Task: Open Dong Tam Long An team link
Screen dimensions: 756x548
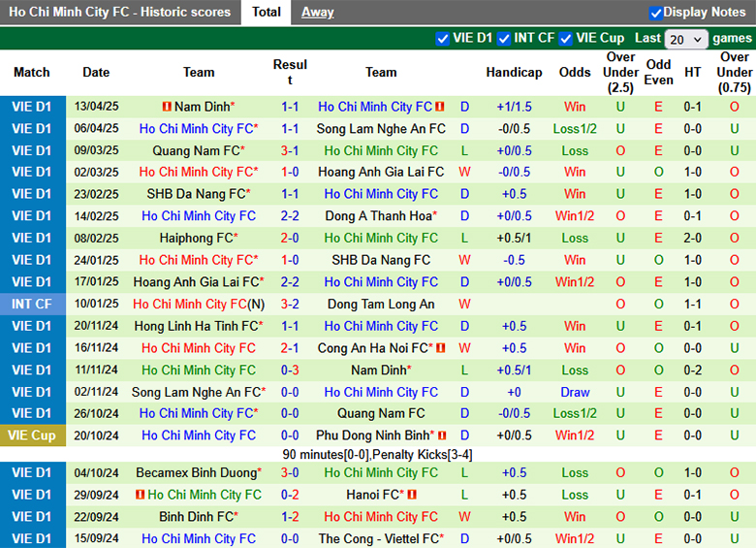Action: point(381,305)
